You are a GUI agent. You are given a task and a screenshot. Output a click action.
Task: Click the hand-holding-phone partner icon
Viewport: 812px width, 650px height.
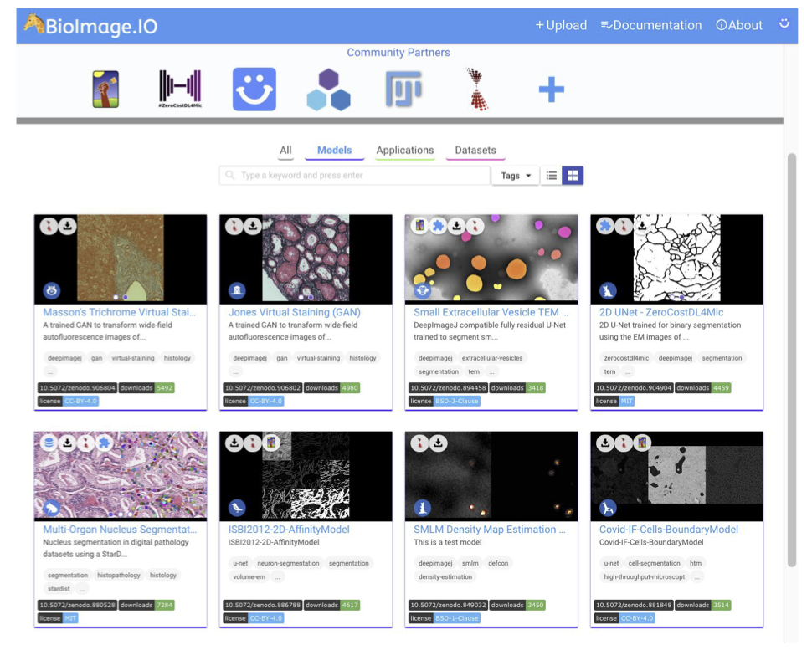[x=105, y=90]
